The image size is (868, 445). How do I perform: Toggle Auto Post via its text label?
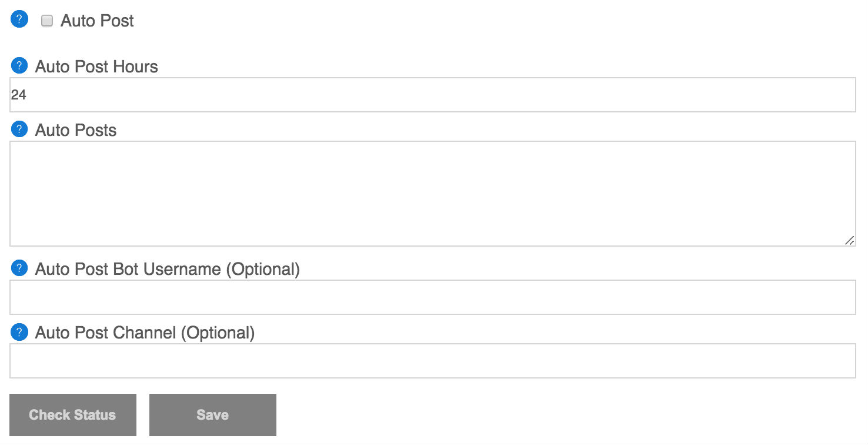pyautogui.click(x=97, y=21)
